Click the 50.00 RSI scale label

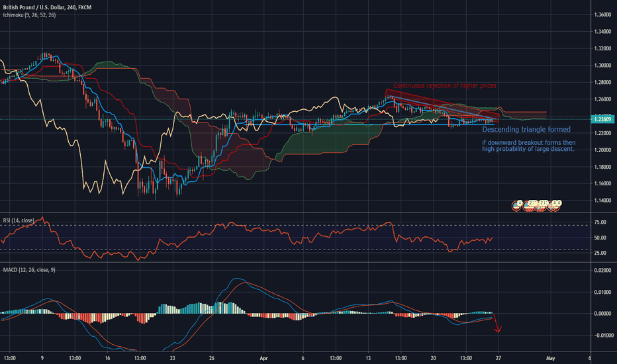(x=600, y=238)
